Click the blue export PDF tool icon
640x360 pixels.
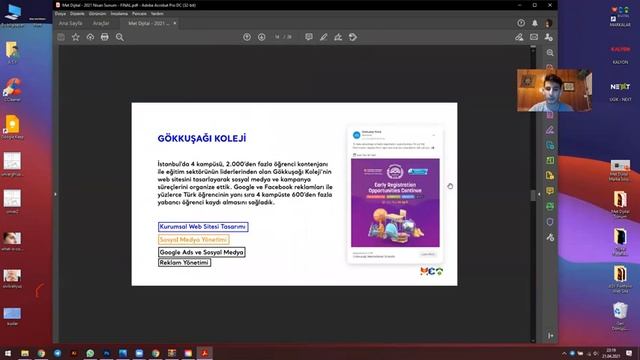tap(550, 145)
